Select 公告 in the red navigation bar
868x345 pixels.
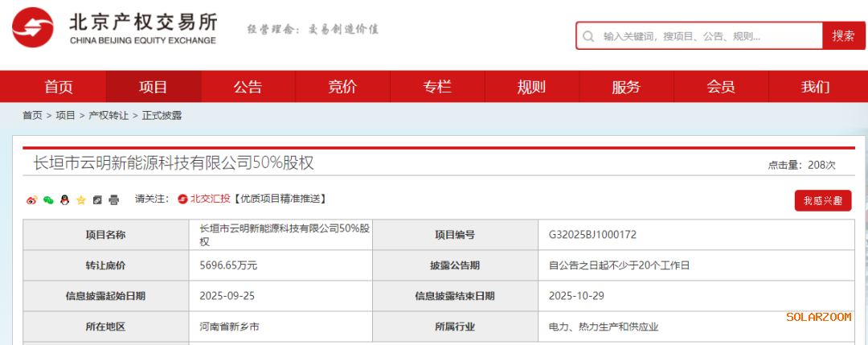click(x=248, y=87)
